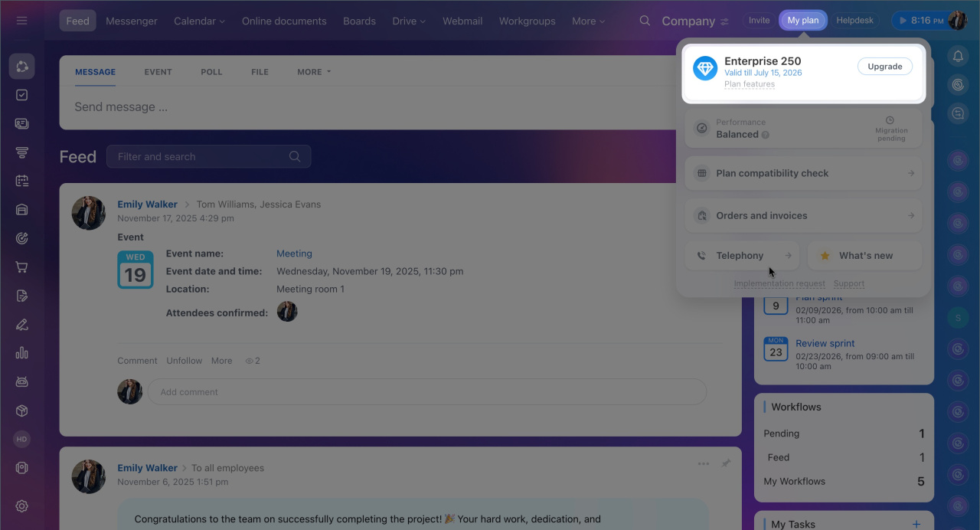Open the bar chart analytics sidebar icon

click(21, 353)
